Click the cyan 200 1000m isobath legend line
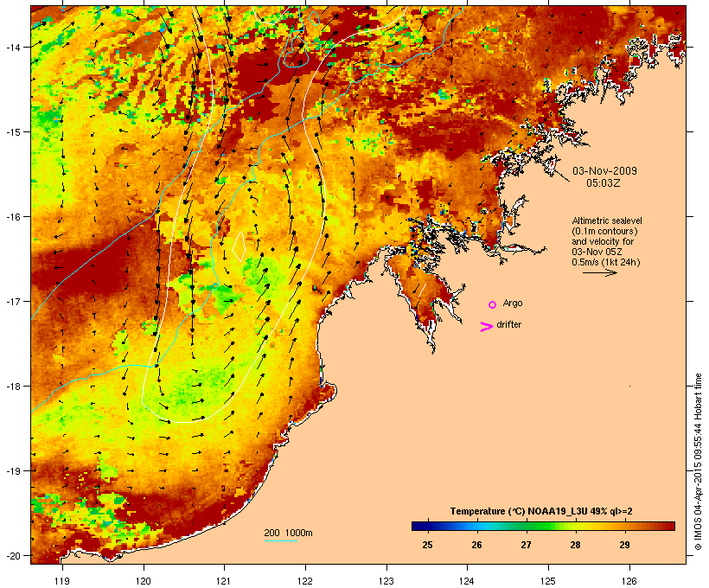This screenshot has height=588, width=709. tap(281, 541)
